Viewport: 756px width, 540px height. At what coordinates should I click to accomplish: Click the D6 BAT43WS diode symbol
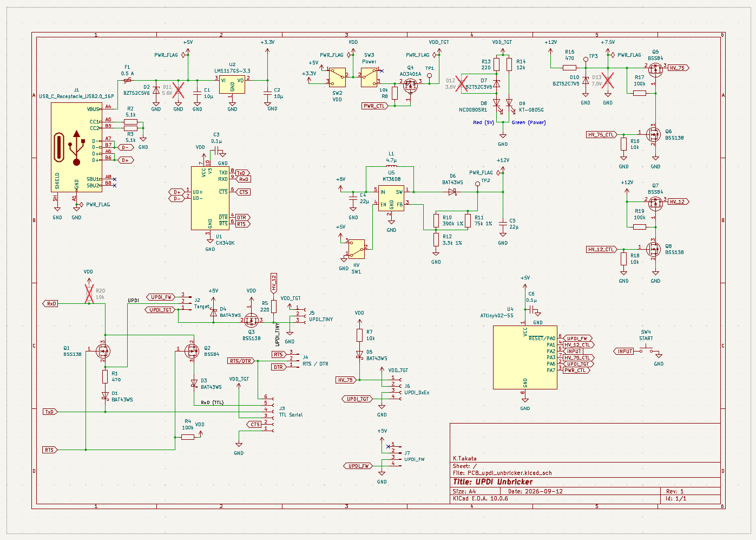pos(453,191)
